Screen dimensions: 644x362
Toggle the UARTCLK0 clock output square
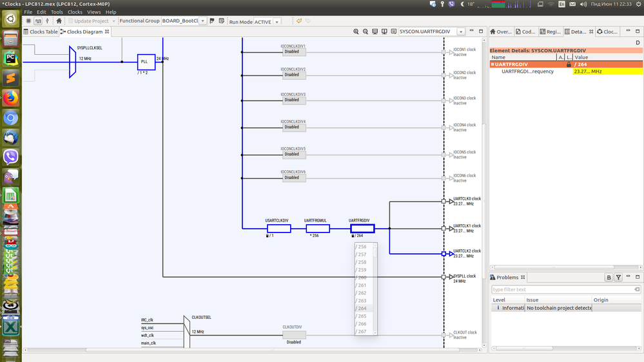click(x=444, y=201)
